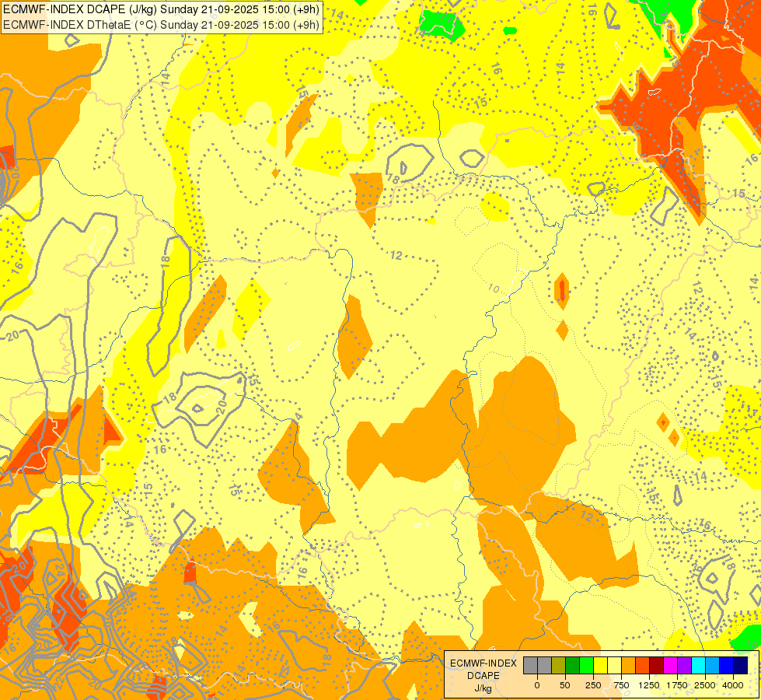761x700 pixels.
Task: Click the legend value 250
Action: click(593, 685)
